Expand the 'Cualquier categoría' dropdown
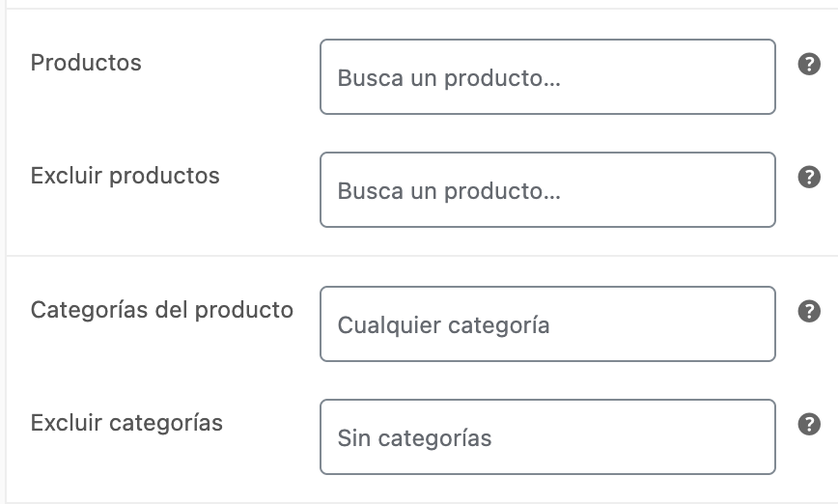 click(547, 323)
